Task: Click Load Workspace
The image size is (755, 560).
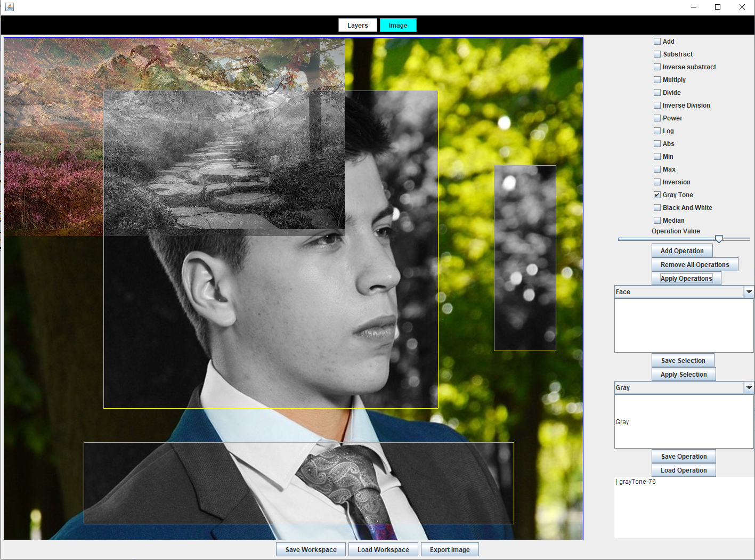Action: click(x=384, y=550)
